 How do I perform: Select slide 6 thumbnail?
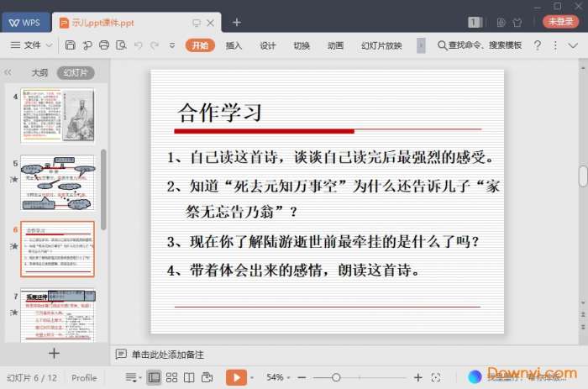point(57,249)
